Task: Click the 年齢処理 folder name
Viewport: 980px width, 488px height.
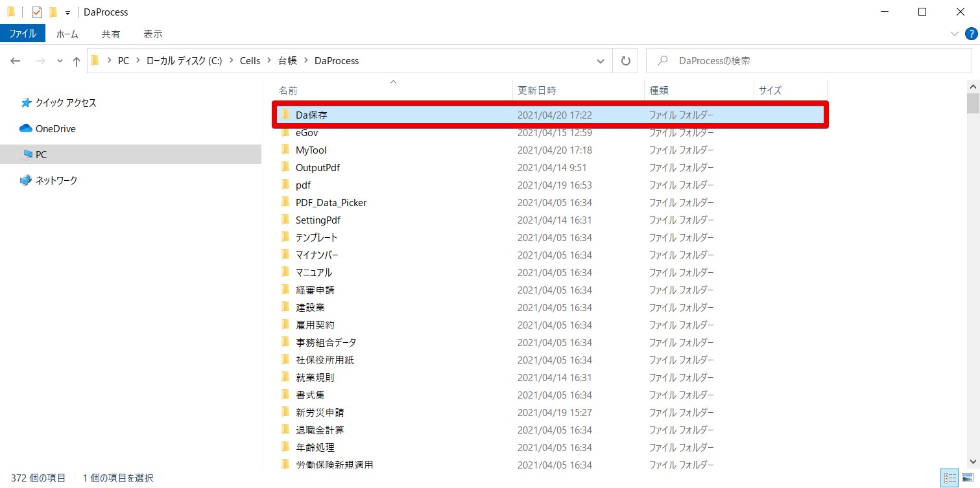Action: (315, 447)
